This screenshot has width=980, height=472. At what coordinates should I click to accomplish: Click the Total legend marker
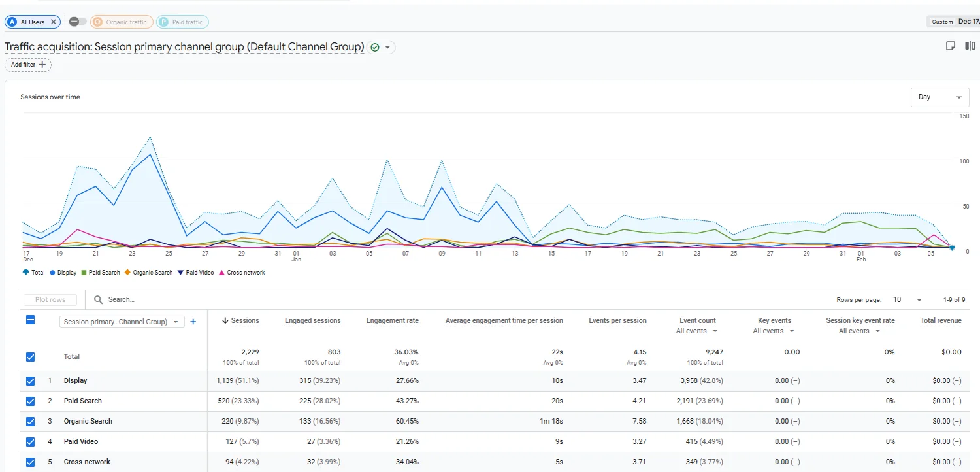click(x=25, y=273)
